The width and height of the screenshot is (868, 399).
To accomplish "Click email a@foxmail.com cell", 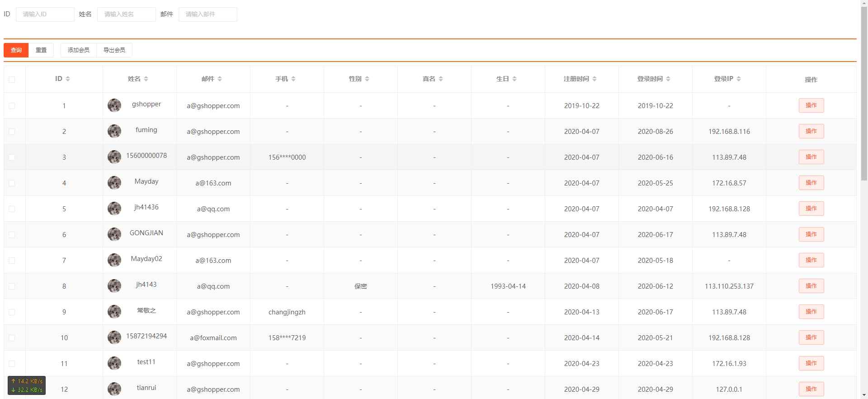I will (213, 338).
